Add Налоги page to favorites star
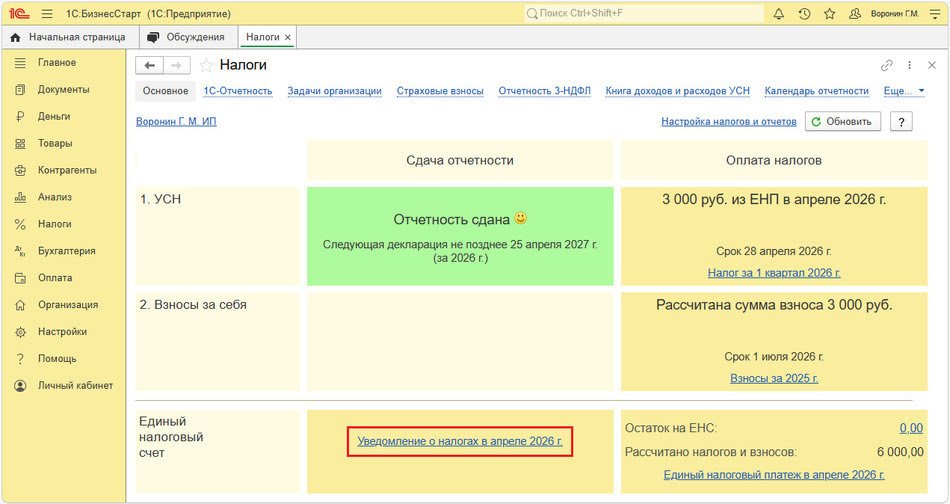 206,65
